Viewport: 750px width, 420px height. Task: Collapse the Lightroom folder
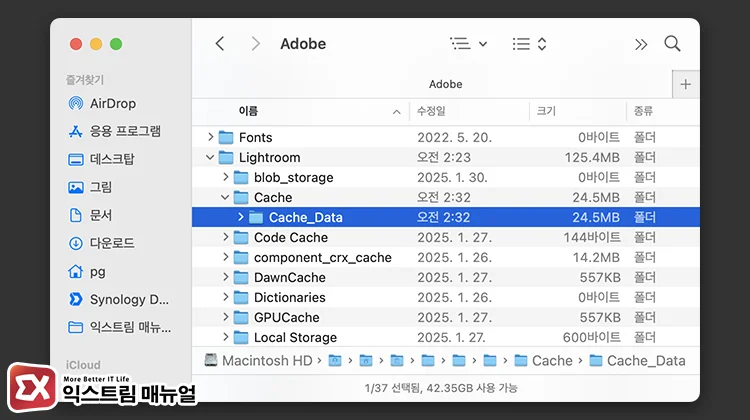click(210, 157)
